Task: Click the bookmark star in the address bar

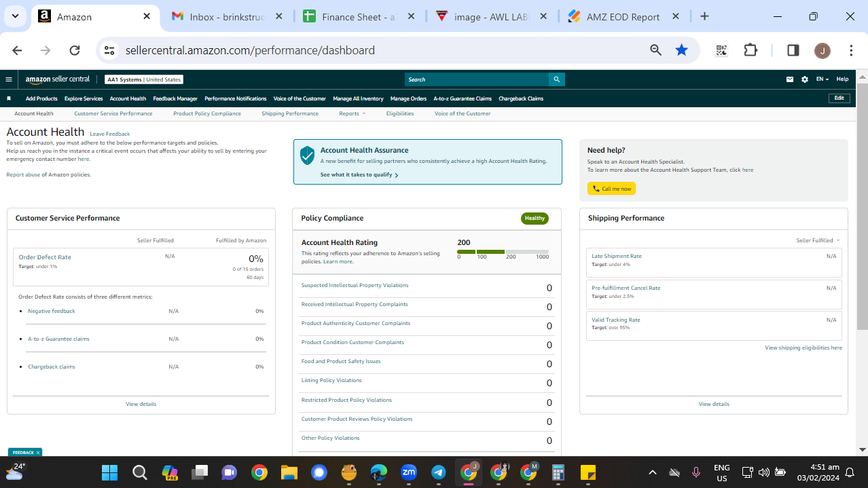Action: tap(681, 50)
